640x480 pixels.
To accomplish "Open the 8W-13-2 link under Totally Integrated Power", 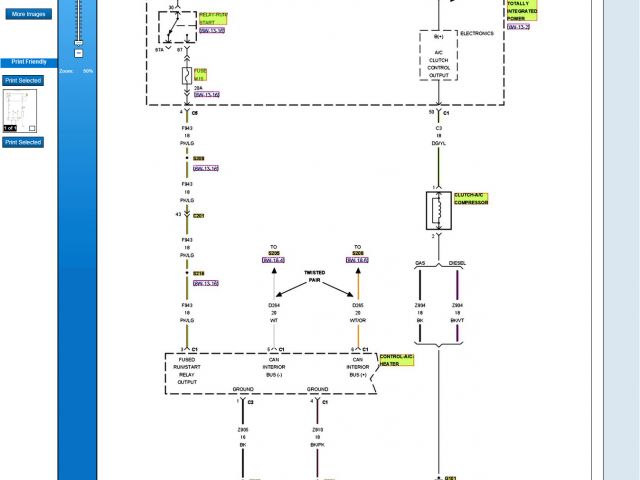I will [518, 27].
